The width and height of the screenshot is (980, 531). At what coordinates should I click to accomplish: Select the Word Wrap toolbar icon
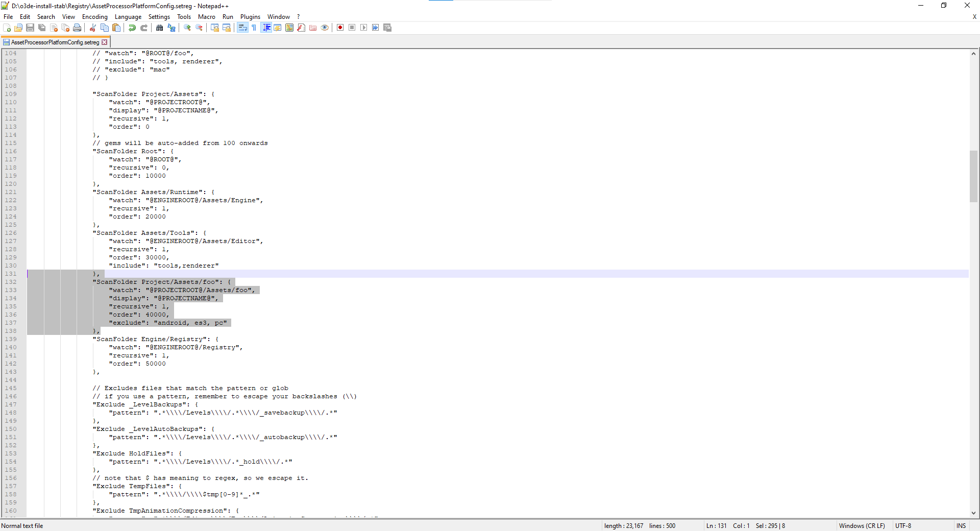click(242, 28)
